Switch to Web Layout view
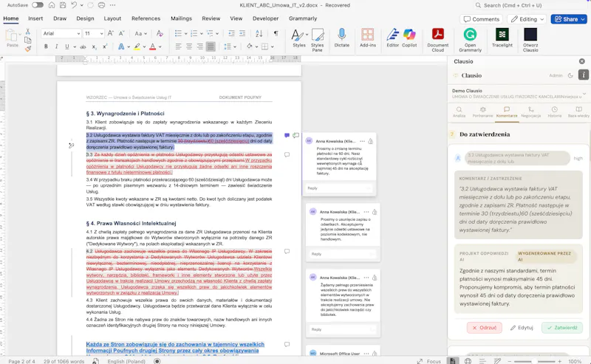The image size is (591, 364). pos(468,361)
